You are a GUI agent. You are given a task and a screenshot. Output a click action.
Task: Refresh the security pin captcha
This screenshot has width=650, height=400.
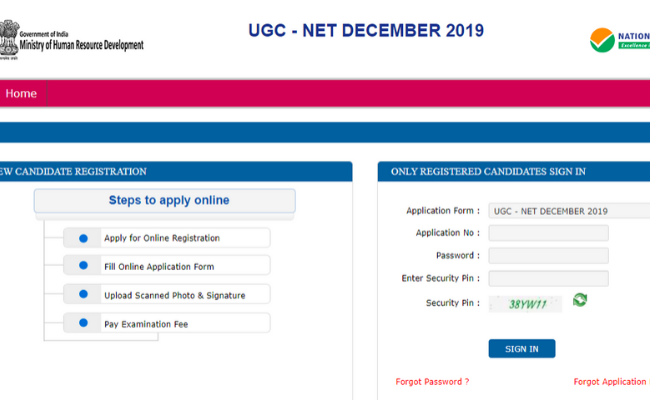point(580,300)
